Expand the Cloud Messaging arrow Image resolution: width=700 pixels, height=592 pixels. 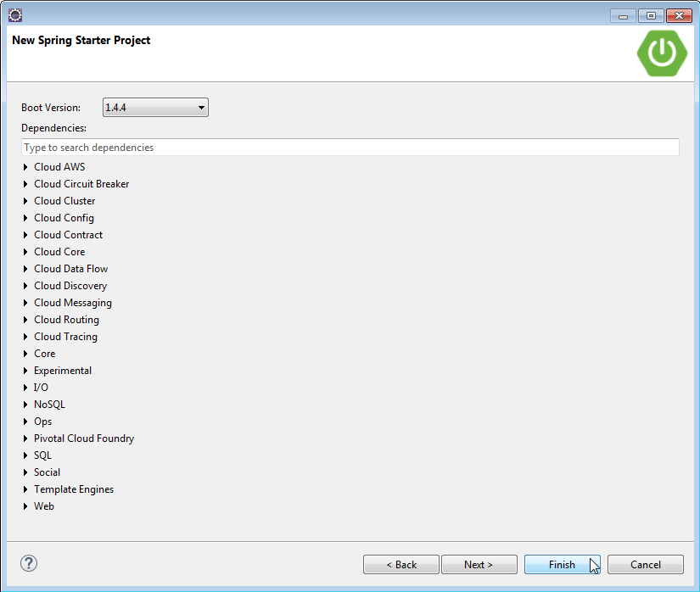pyautogui.click(x=25, y=303)
